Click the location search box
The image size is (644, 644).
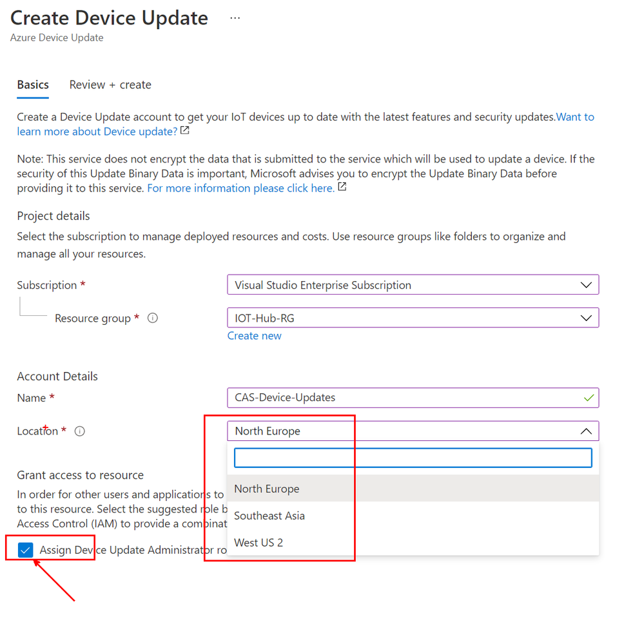tap(413, 458)
